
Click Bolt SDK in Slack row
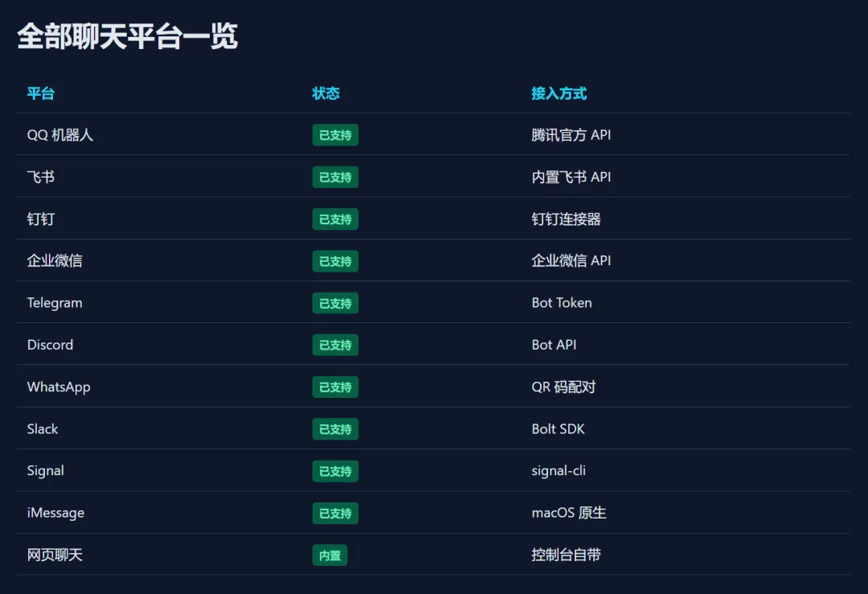click(558, 429)
